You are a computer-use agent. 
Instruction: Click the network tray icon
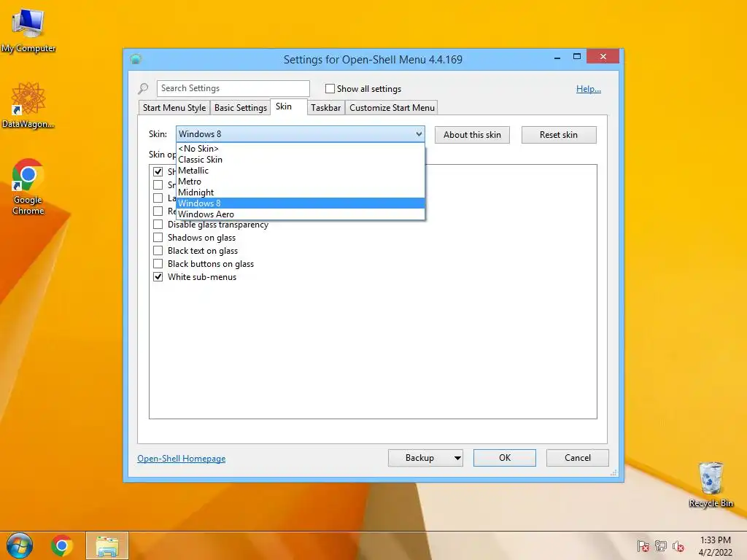pyautogui.click(x=661, y=546)
